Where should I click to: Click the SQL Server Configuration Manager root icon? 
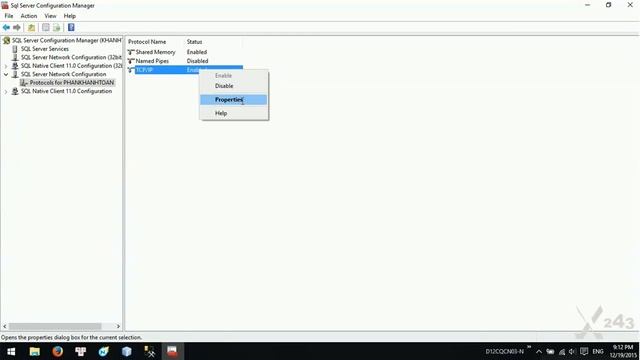click(6, 40)
